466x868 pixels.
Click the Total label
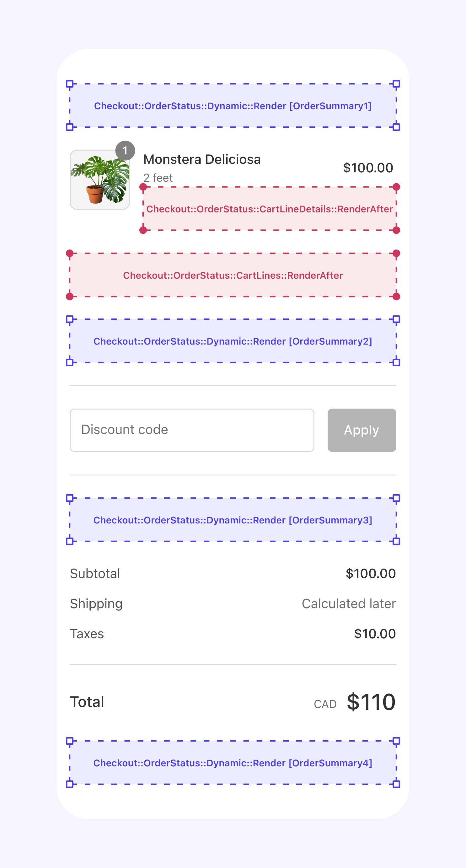point(87,702)
